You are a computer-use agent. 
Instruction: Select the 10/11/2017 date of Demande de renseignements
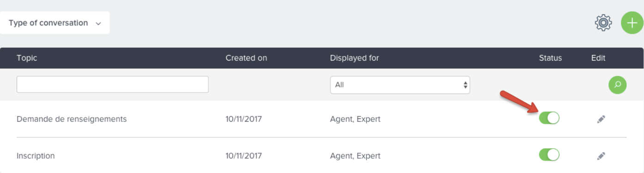point(243,119)
